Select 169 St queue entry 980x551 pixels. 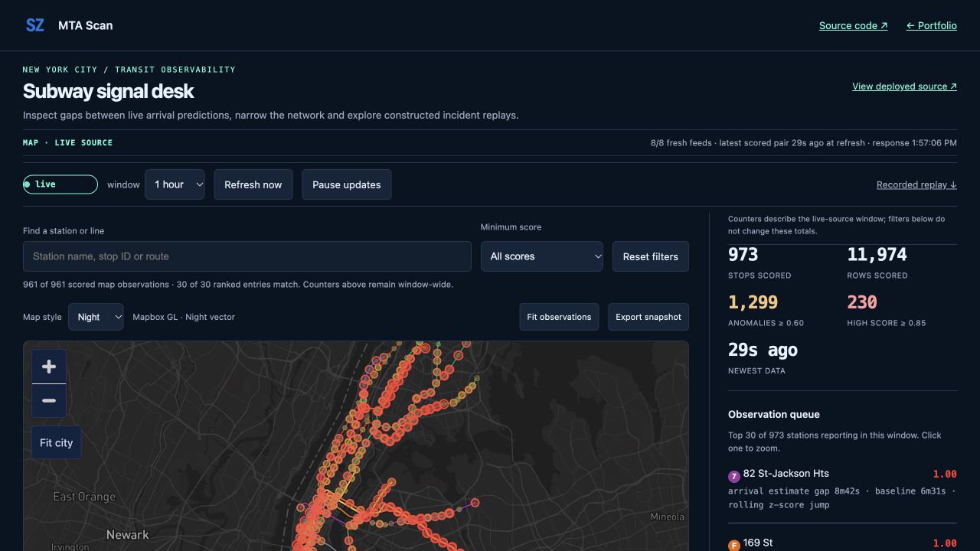(x=842, y=543)
